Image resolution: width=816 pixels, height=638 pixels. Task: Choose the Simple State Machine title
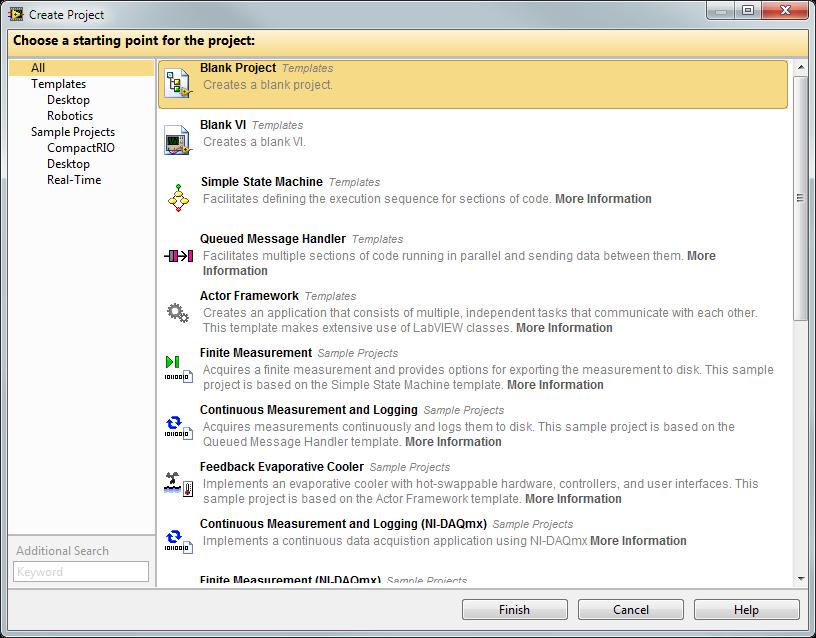pos(262,182)
